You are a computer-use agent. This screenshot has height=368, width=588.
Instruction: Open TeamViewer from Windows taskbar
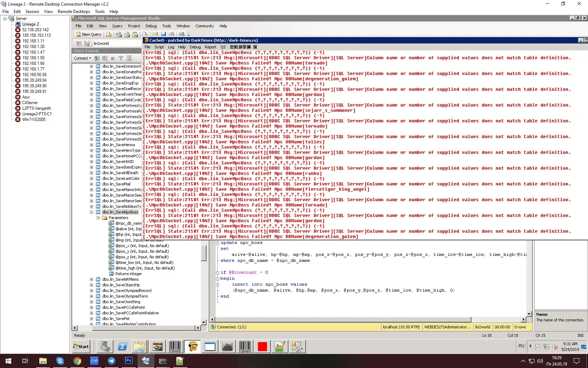tap(94, 361)
